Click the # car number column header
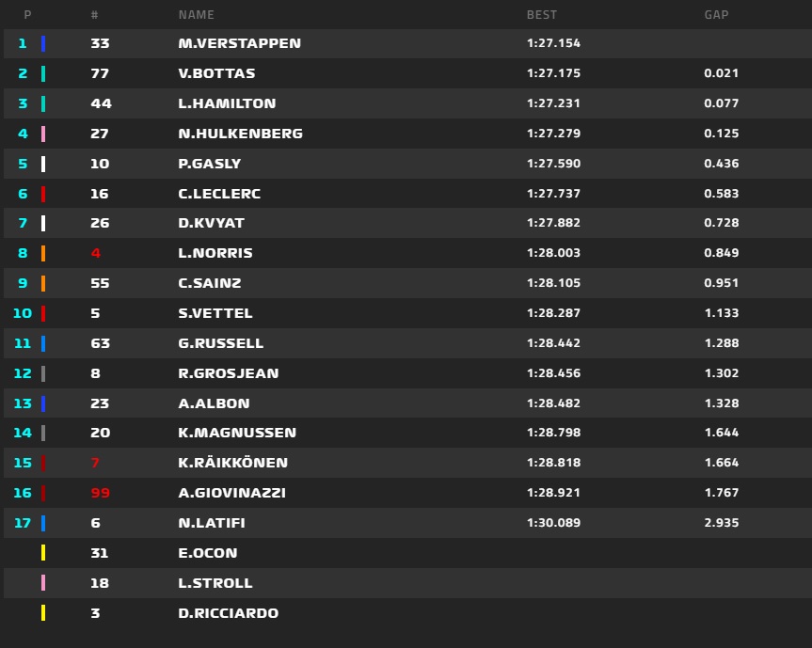This screenshot has width=812, height=648. [94, 15]
